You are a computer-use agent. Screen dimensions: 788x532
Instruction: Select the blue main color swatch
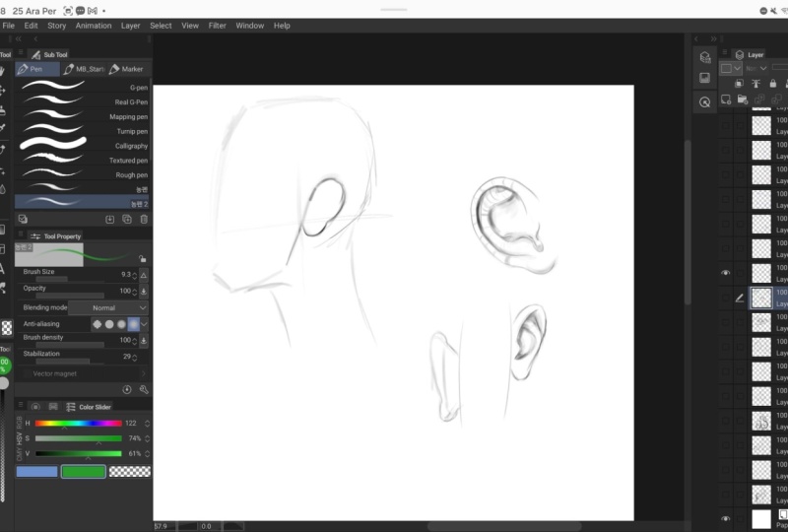point(36,471)
